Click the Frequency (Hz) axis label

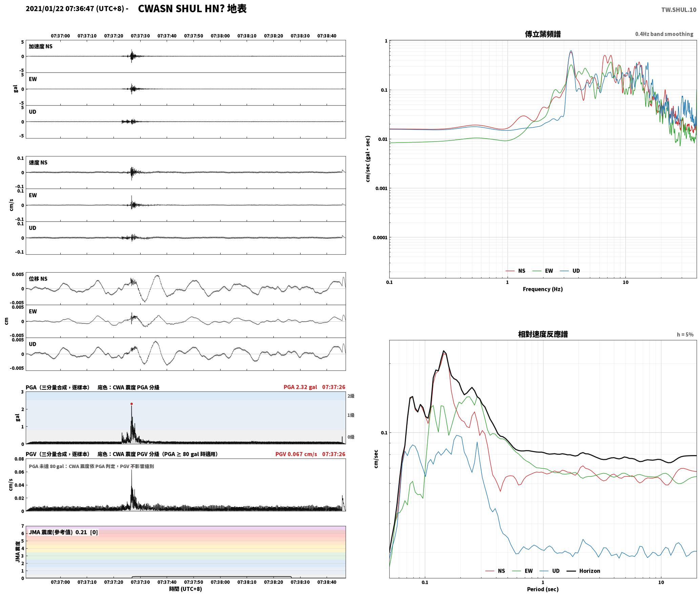coord(542,289)
